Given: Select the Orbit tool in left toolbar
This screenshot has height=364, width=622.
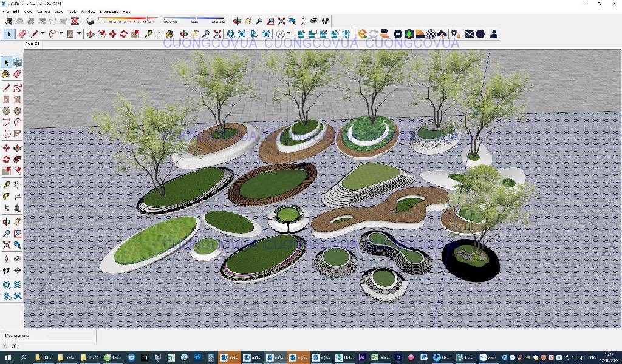Looking at the screenshot, I should [6, 222].
